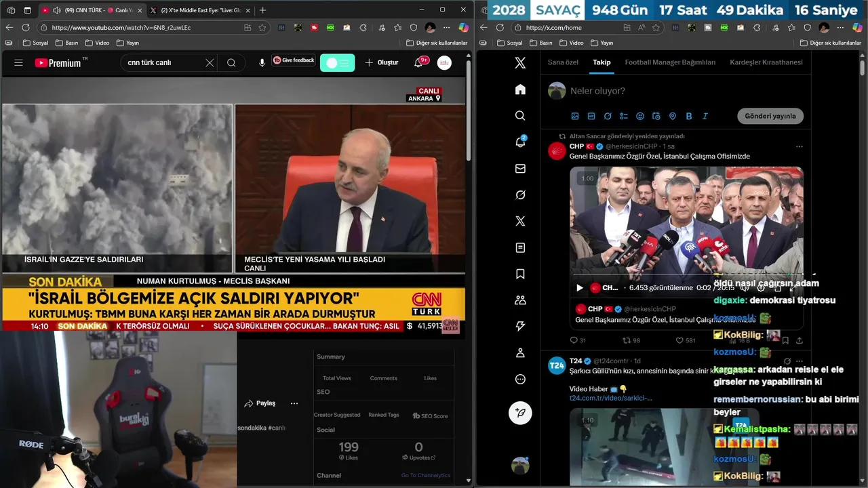
Task: Select the Kardeşler Kıraathanesi tab
Action: pos(766,62)
